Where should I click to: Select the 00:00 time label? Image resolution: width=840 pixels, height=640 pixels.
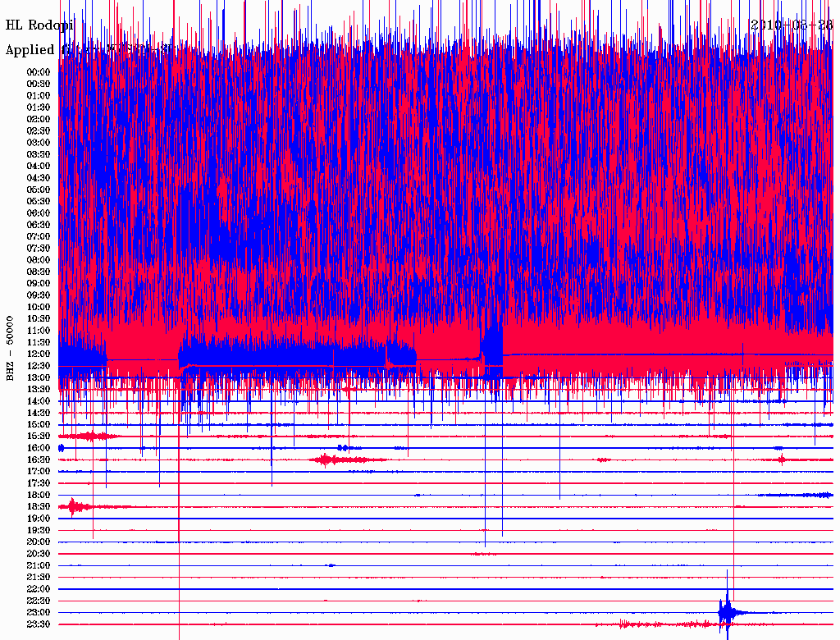coord(39,72)
